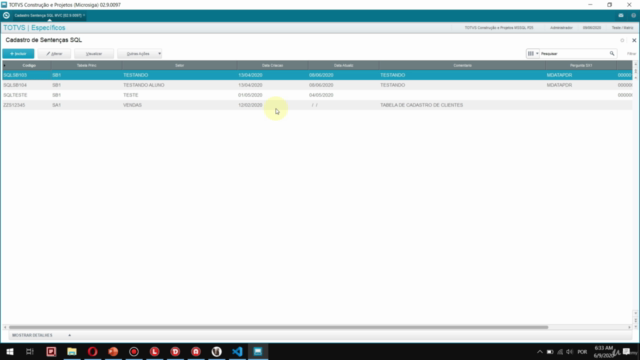
Task: Open the Windows Start menu
Action: coord(10,351)
